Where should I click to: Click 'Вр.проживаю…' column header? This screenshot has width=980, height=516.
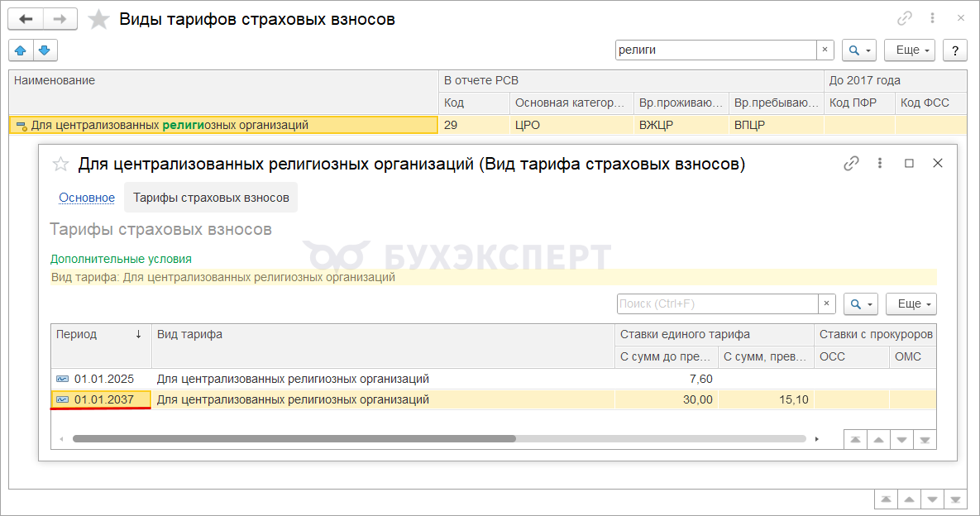(x=681, y=103)
